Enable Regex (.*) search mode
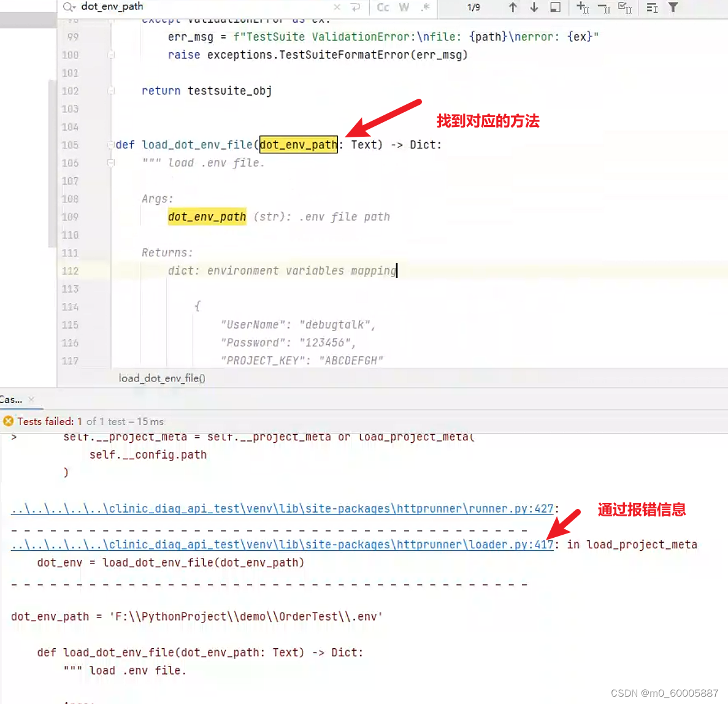This screenshot has width=728, height=704. pyautogui.click(x=424, y=8)
